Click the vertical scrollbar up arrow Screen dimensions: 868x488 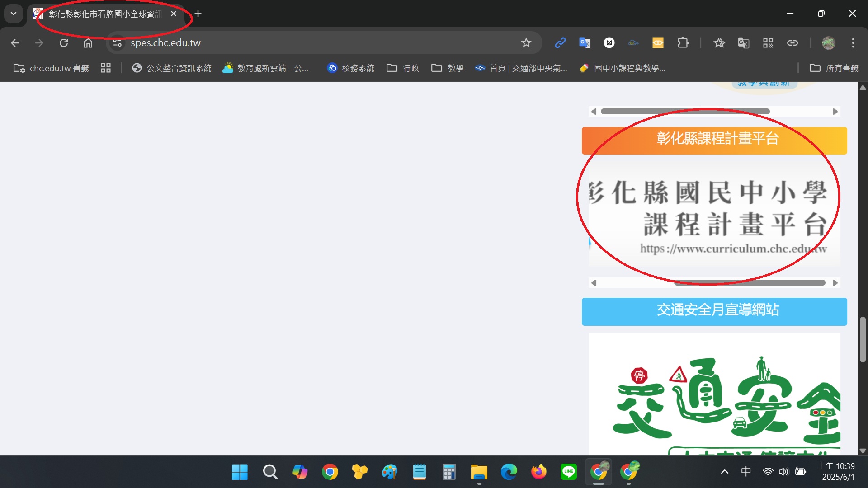tap(863, 88)
